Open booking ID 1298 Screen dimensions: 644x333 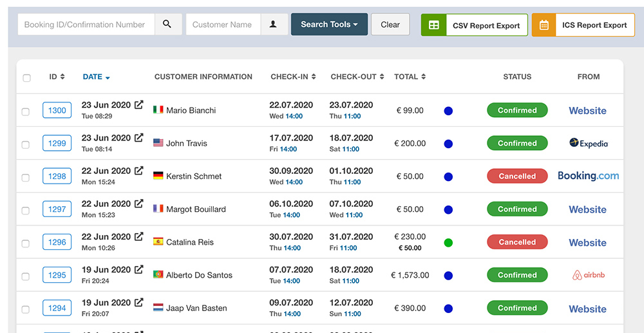[x=57, y=176]
